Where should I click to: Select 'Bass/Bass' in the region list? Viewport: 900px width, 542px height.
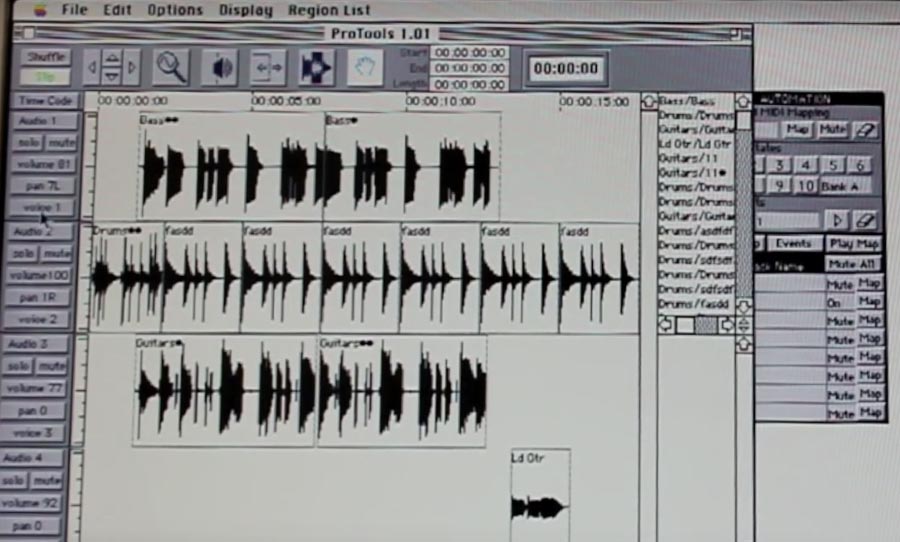pyautogui.click(x=686, y=101)
